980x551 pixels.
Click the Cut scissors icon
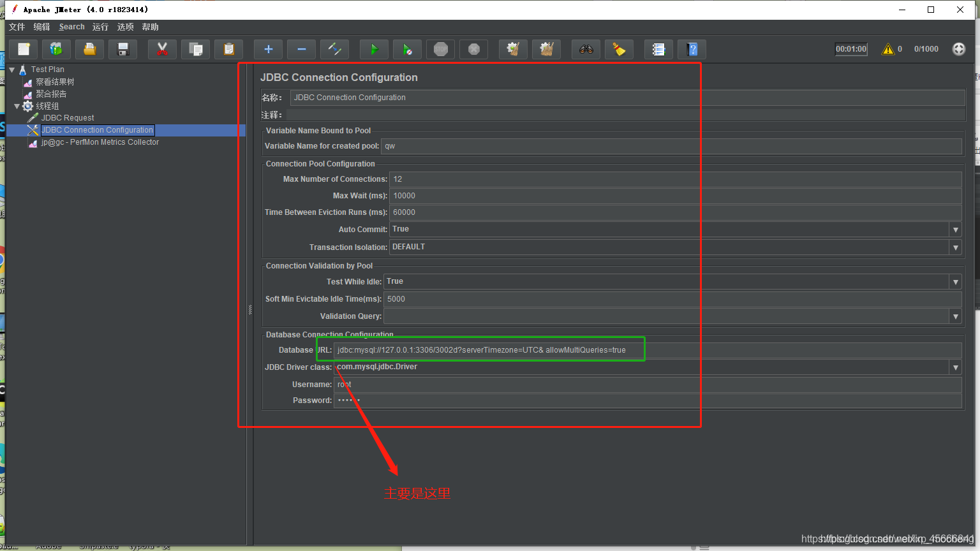pyautogui.click(x=163, y=49)
